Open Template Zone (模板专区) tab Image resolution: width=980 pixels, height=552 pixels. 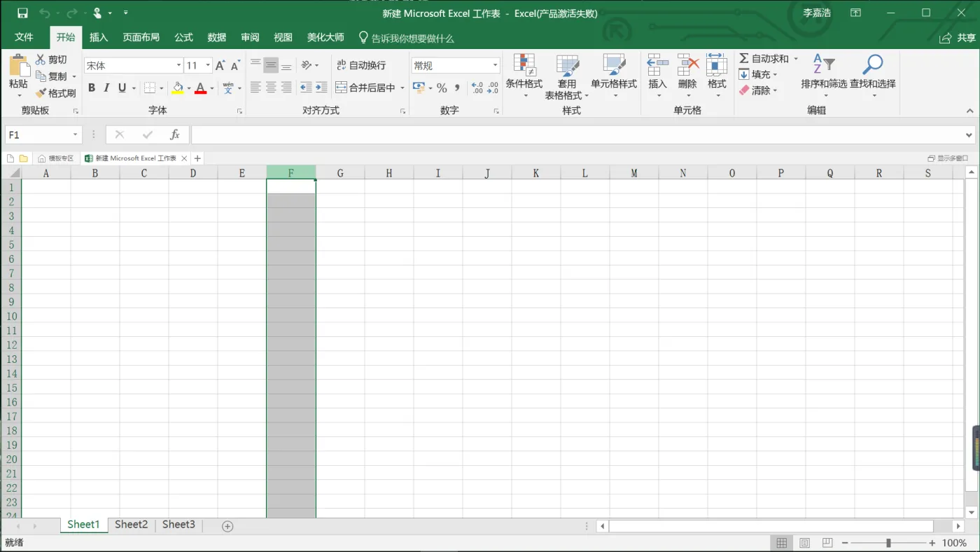click(x=56, y=158)
